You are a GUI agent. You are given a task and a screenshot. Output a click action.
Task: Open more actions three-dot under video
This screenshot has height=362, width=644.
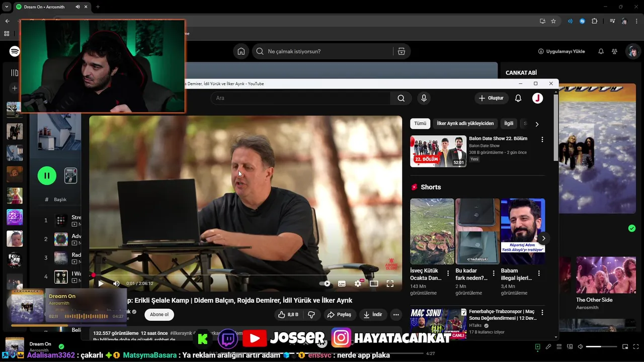click(396, 315)
